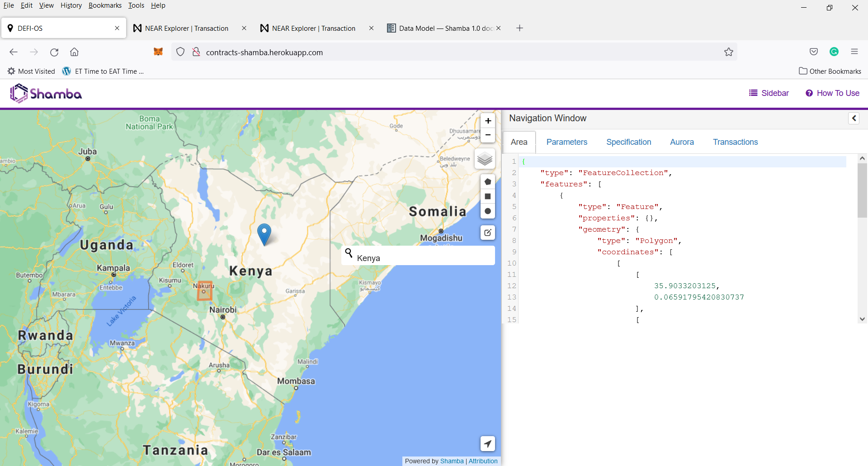Open the History menu
The image size is (868, 466).
[x=71, y=5]
